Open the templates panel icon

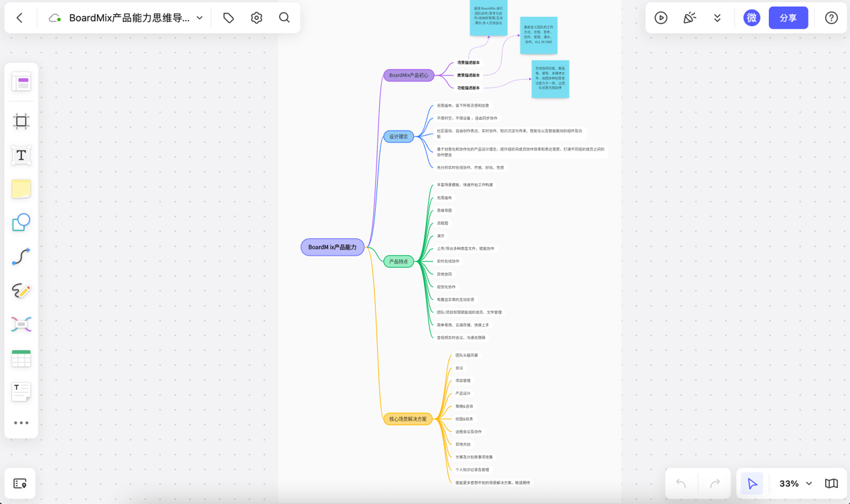21,82
